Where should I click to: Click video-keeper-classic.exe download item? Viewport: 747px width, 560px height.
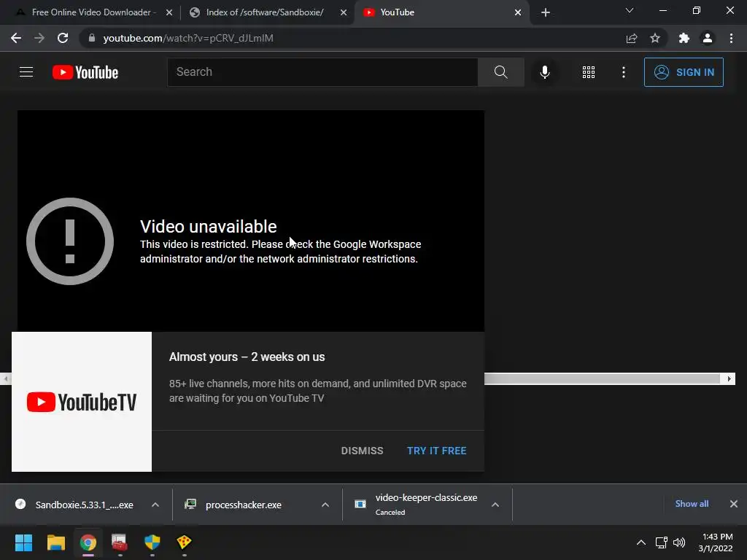(417, 505)
